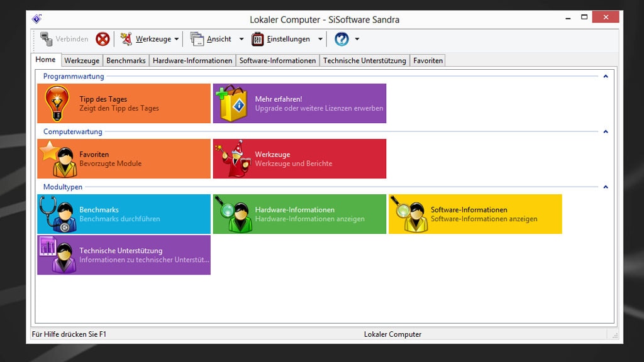
Task: Open the Werkzeuge toolbar dropdown arrow
Action: click(x=177, y=39)
